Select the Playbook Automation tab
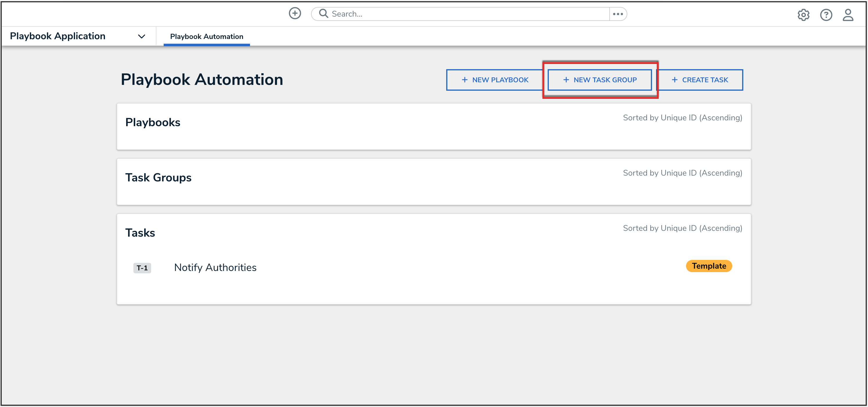 coord(207,36)
